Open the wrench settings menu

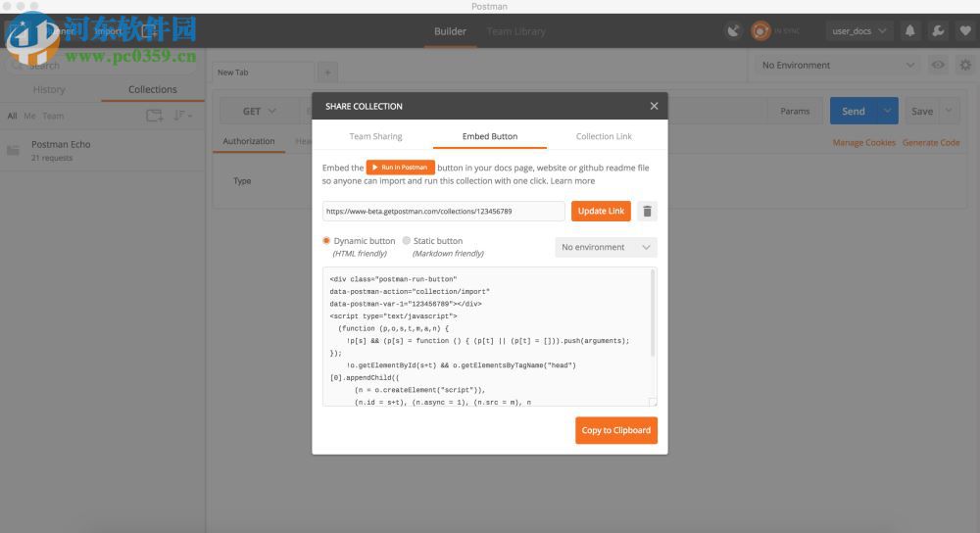pyautogui.click(x=938, y=30)
